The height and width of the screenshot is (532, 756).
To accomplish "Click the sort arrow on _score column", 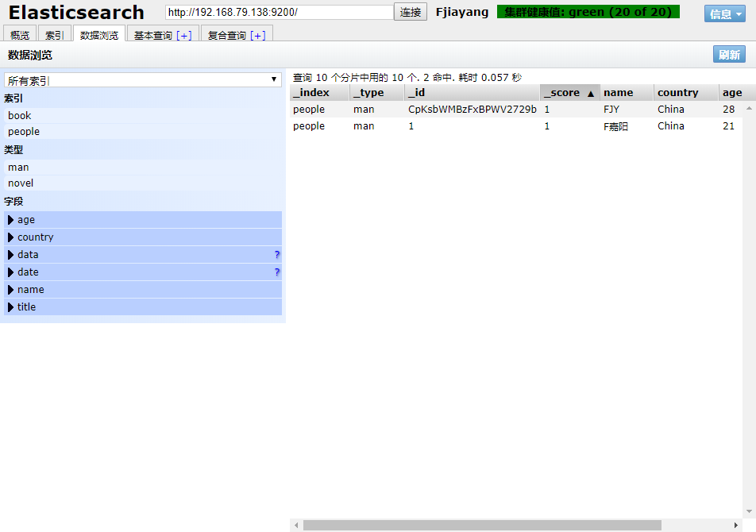I will [x=590, y=93].
